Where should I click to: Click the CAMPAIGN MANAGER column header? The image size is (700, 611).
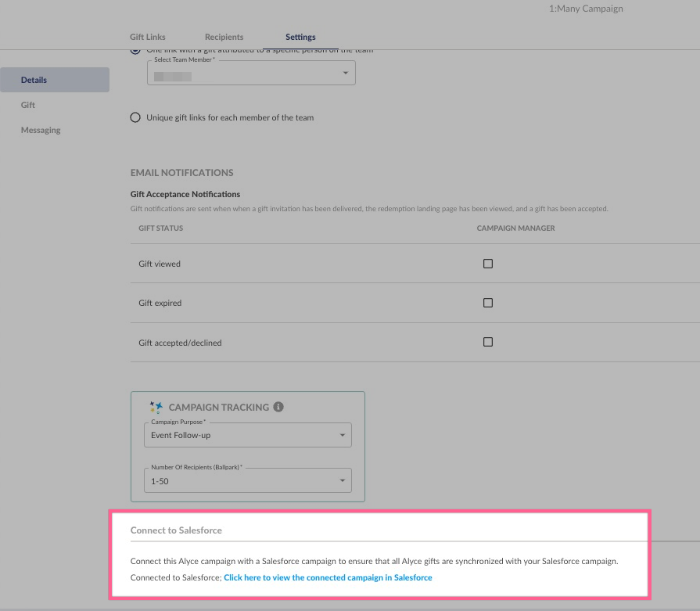[x=515, y=228]
